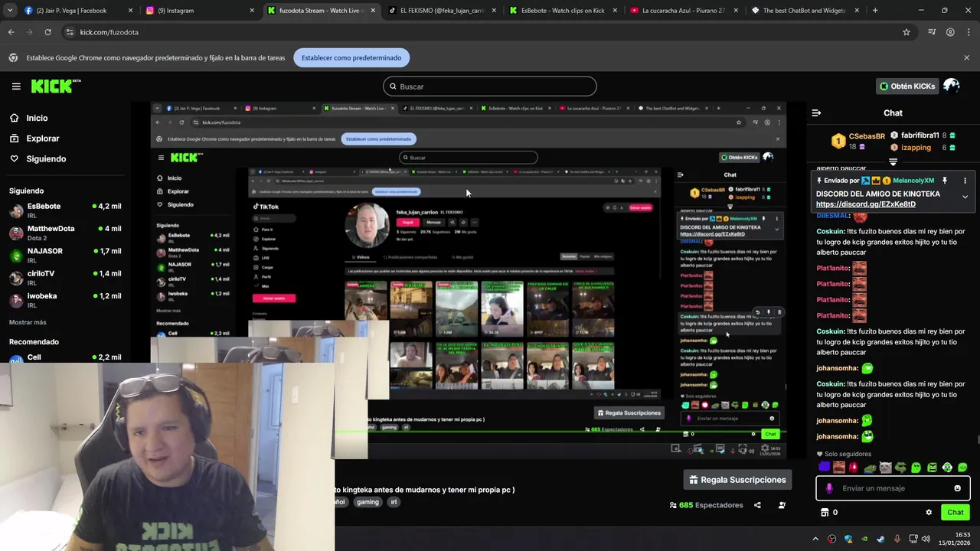Screen dimensions: 980x551
Task: Show hidden tray icons chevron
Action: click(x=815, y=539)
